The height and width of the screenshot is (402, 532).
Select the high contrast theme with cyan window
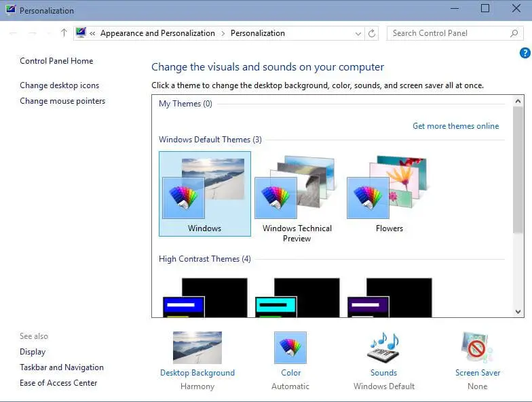[x=297, y=298]
